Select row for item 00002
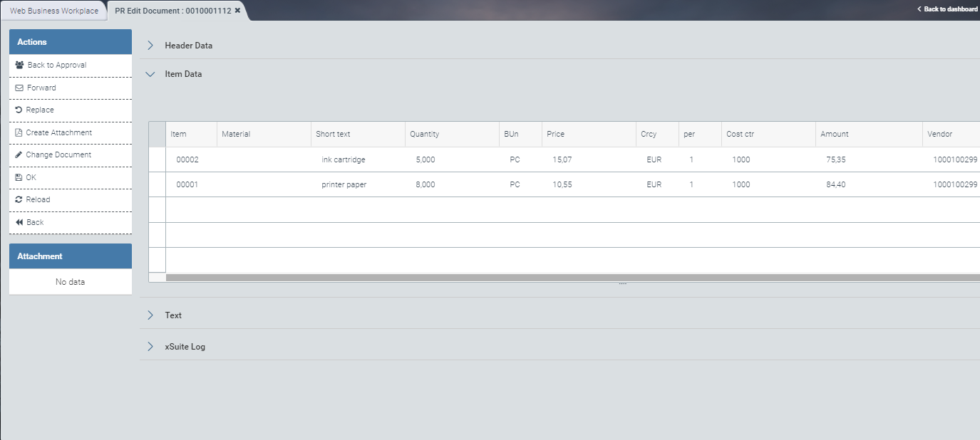The height and width of the screenshot is (440, 980). pyautogui.click(x=157, y=159)
